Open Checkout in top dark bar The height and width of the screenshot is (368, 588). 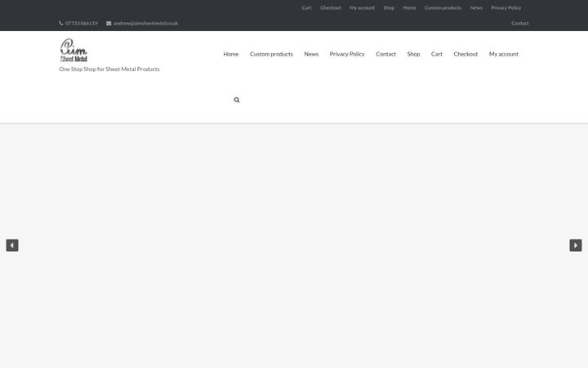pyautogui.click(x=331, y=7)
